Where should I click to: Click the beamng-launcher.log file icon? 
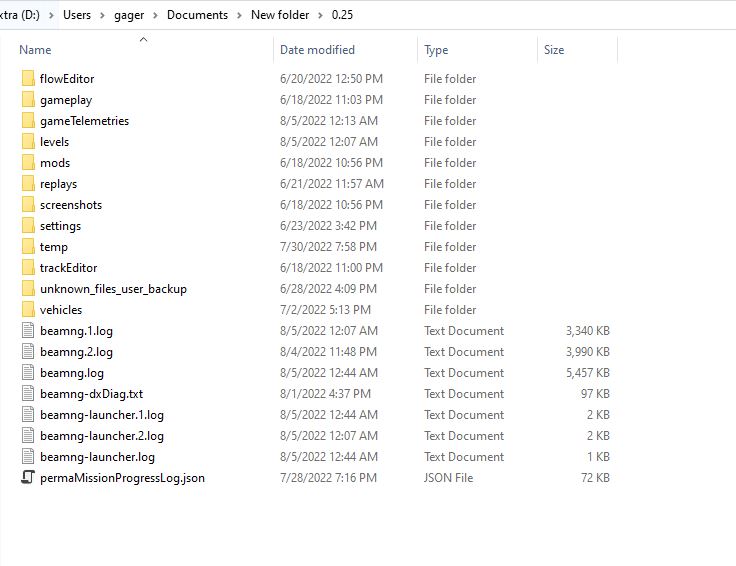tap(28, 456)
